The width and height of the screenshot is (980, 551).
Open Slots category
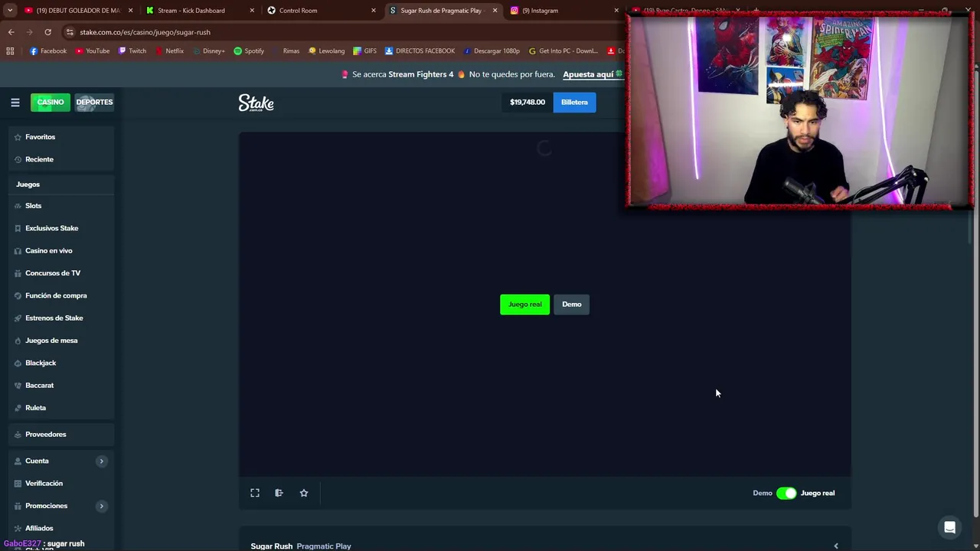tap(61, 206)
